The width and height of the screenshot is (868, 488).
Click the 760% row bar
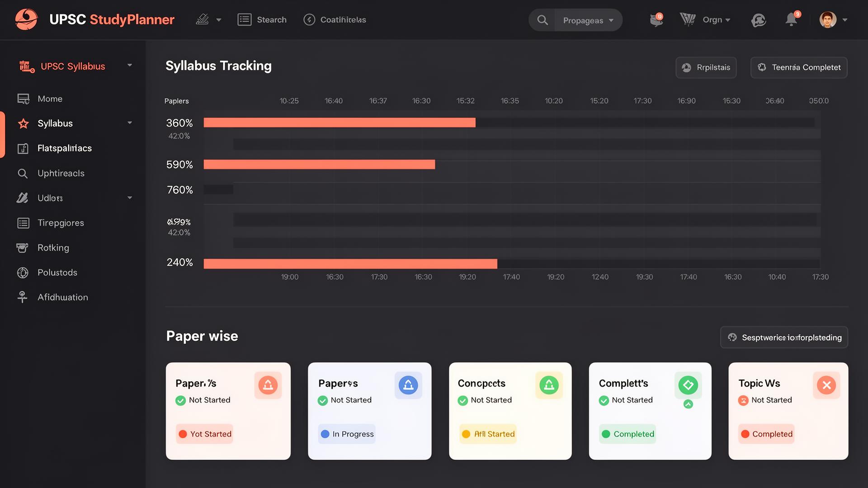tap(218, 189)
